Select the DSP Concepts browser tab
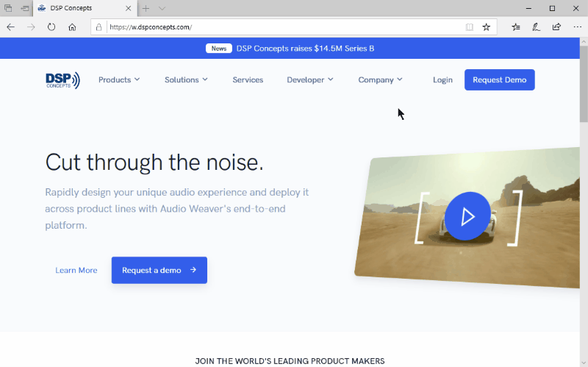588x367 pixels. [79, 8]
